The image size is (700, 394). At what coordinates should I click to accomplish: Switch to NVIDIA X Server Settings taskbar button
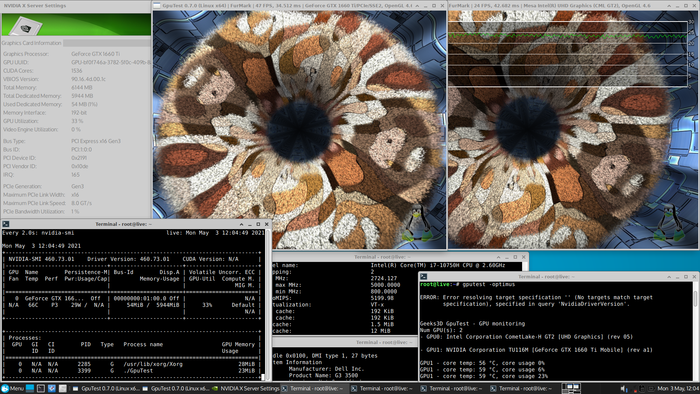246,389
